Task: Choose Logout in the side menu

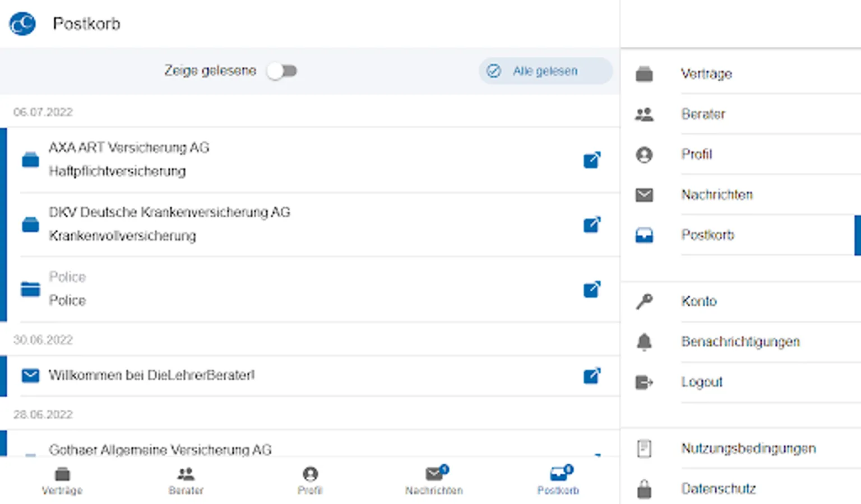Action: click(x=741, y=382)
